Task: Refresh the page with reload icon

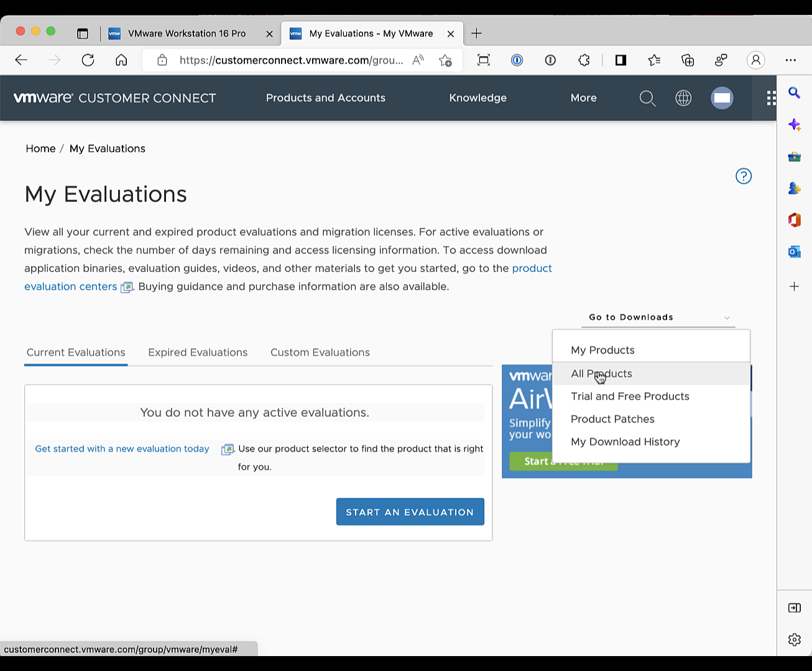Action: (x=88, y=60)
